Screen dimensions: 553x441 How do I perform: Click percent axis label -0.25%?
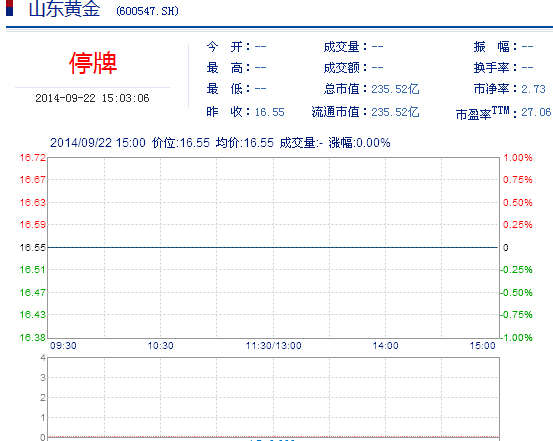516,270
